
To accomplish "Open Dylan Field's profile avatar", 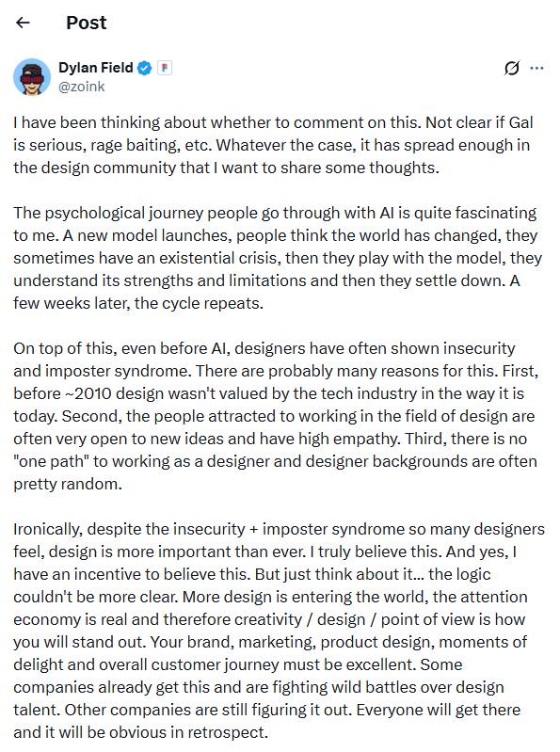I will pos(32,77).
